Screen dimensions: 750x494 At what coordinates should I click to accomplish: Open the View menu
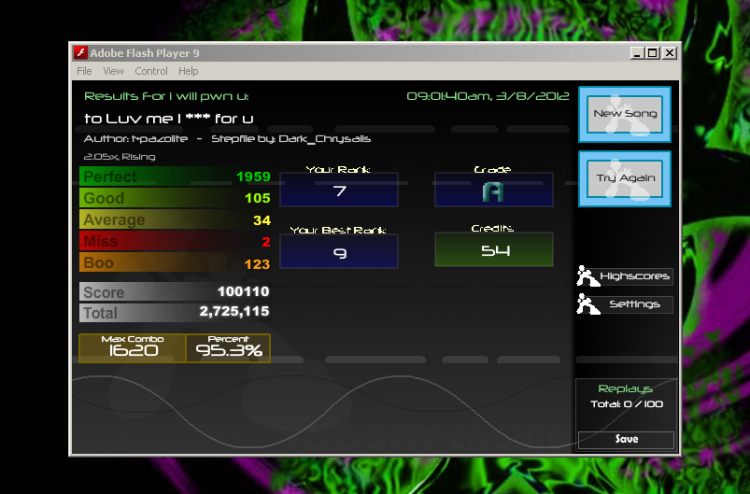point(113,71)
